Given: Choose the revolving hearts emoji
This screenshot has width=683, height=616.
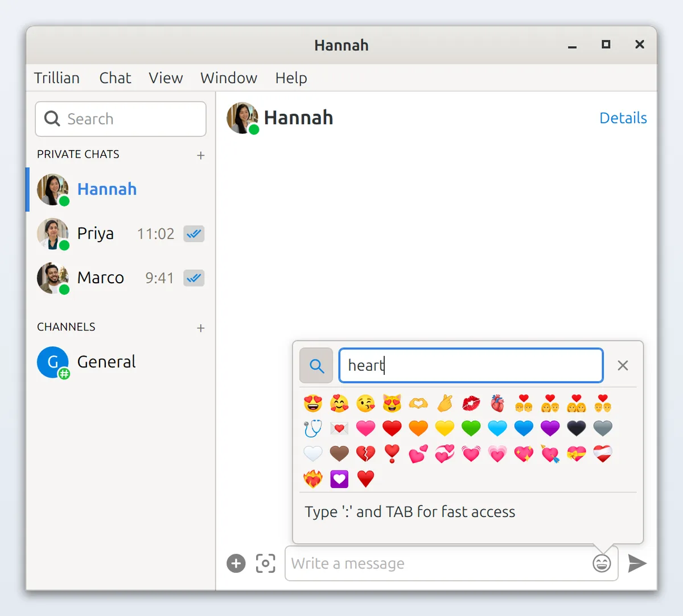Looking at the screenshot, I should (445, 453).
